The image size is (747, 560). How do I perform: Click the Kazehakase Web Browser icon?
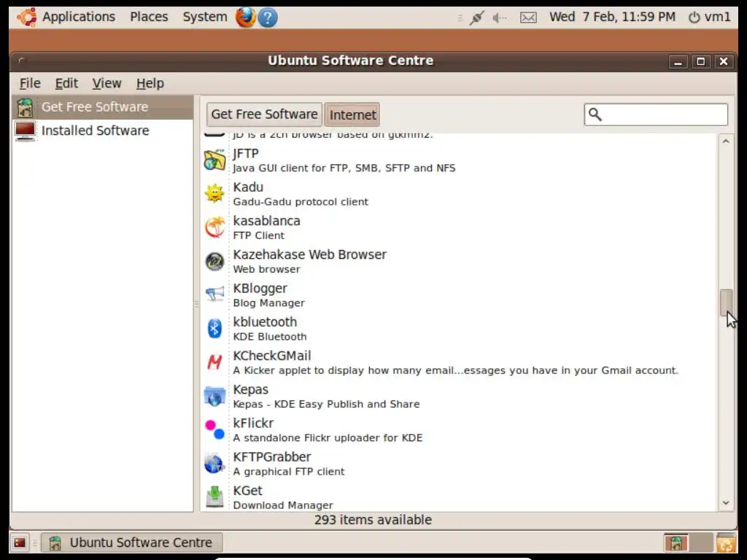pyautogui.click(x=214, y=261)
